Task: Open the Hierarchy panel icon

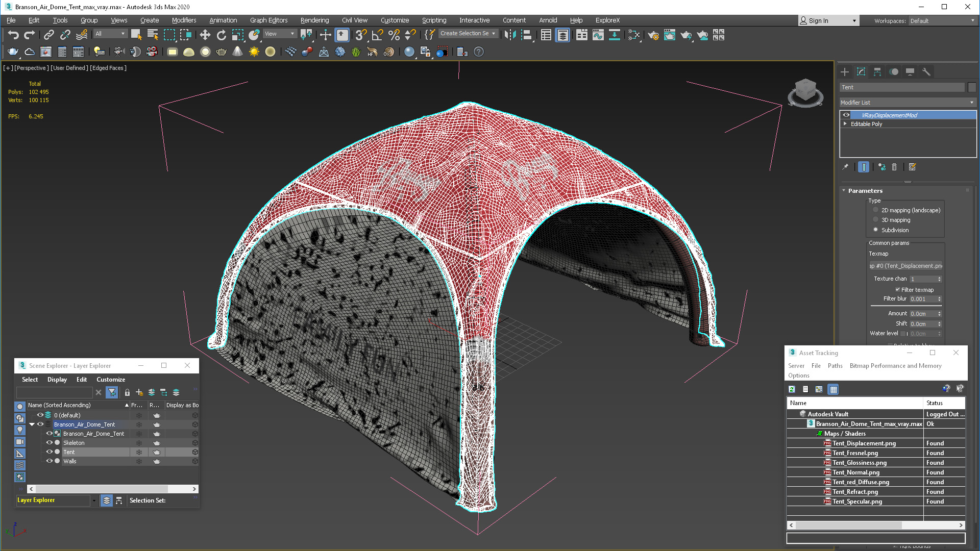Action: coord(877,72)
